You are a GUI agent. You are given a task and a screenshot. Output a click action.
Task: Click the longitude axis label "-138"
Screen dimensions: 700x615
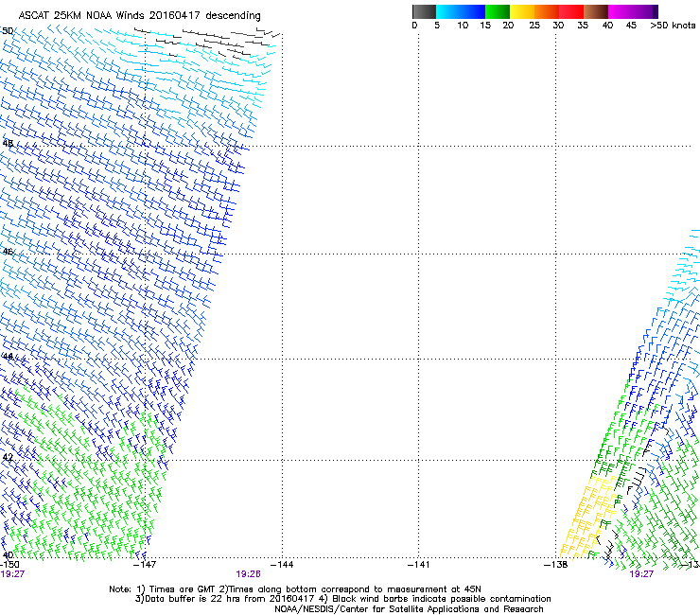pos(556,565)
